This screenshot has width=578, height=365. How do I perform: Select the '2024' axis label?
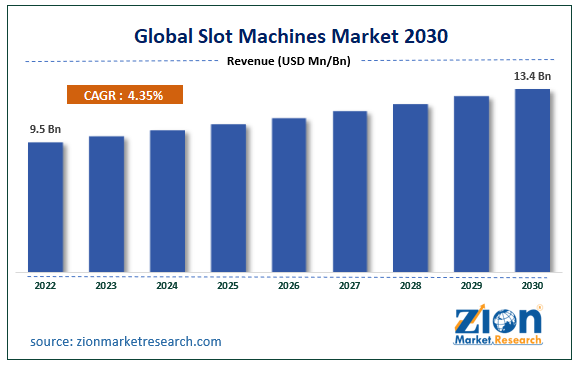pyautogui.click(x=167, y=285)
